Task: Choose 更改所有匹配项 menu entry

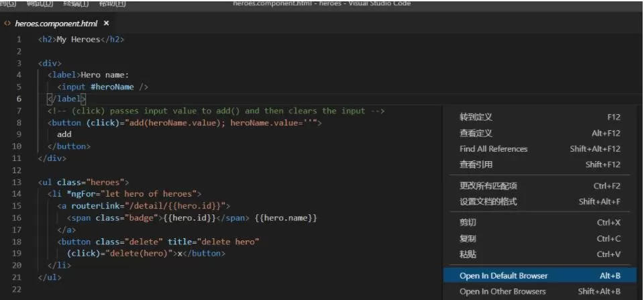Action: (539, 186)
